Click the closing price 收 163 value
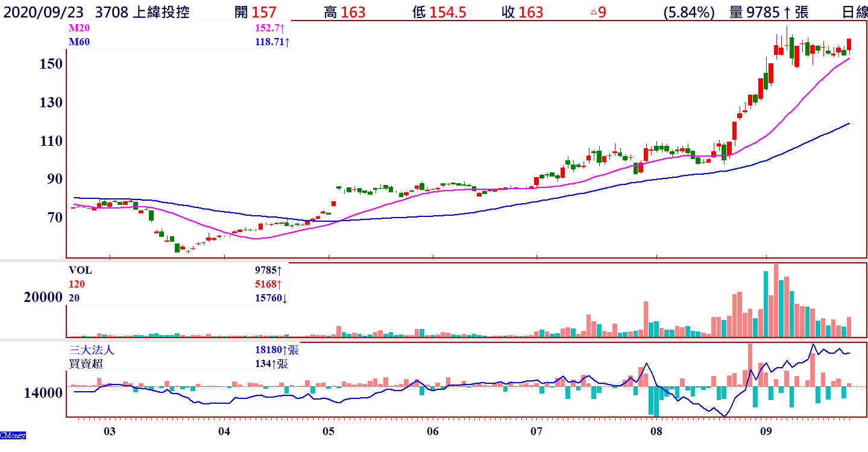The height and width of the screenshot is (452, 868). coord(522,12)
